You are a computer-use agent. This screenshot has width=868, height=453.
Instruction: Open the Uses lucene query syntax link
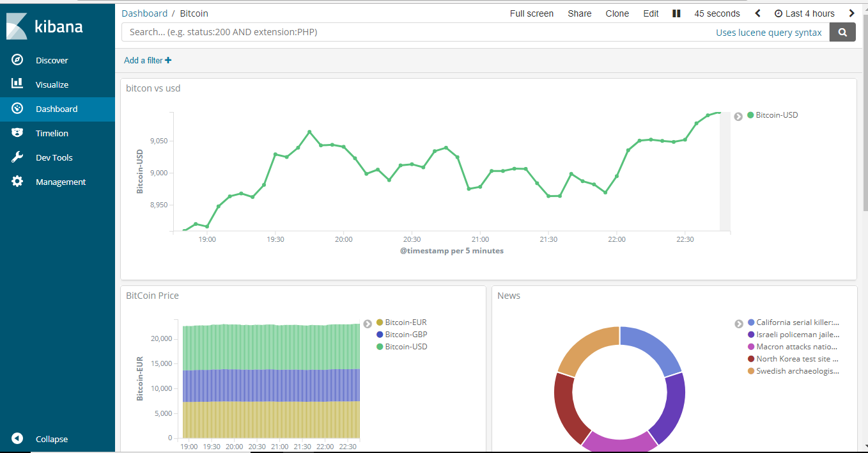coord(769,32)
